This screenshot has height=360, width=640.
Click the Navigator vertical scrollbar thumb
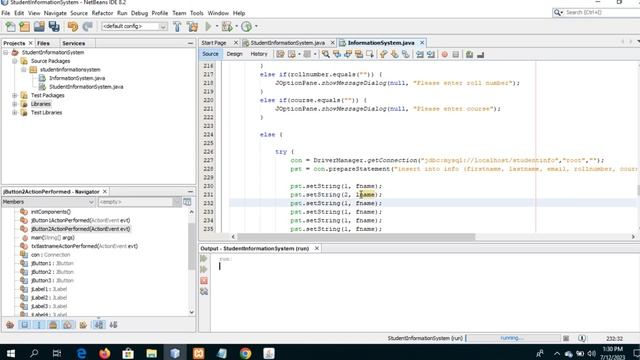coord(191,247)
